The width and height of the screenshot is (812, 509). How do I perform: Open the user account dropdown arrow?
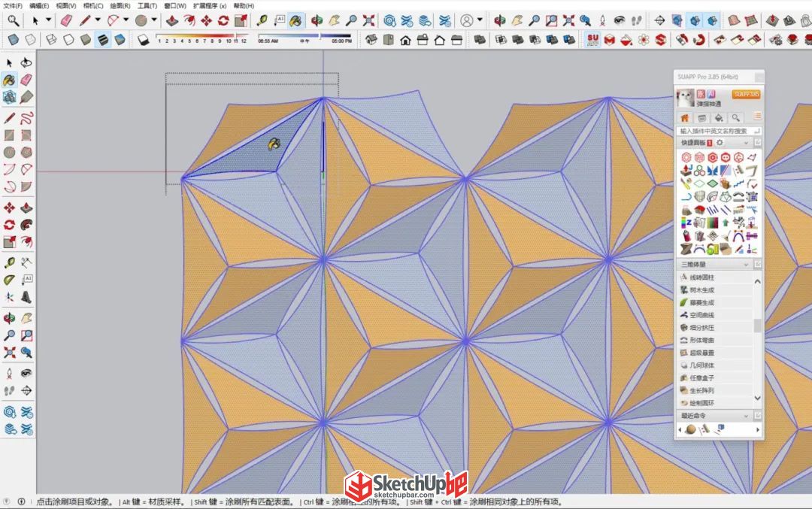click(480, 20)
